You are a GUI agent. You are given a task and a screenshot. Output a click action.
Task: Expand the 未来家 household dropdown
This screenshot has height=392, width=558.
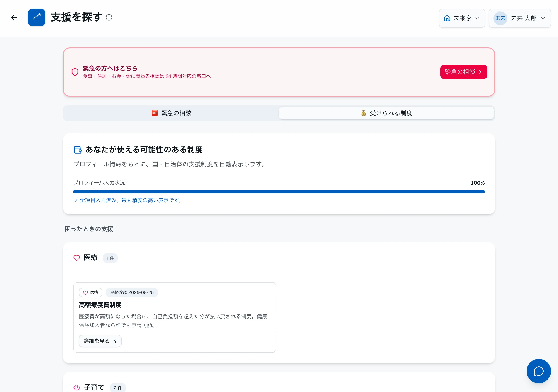(x=462, y=18)
